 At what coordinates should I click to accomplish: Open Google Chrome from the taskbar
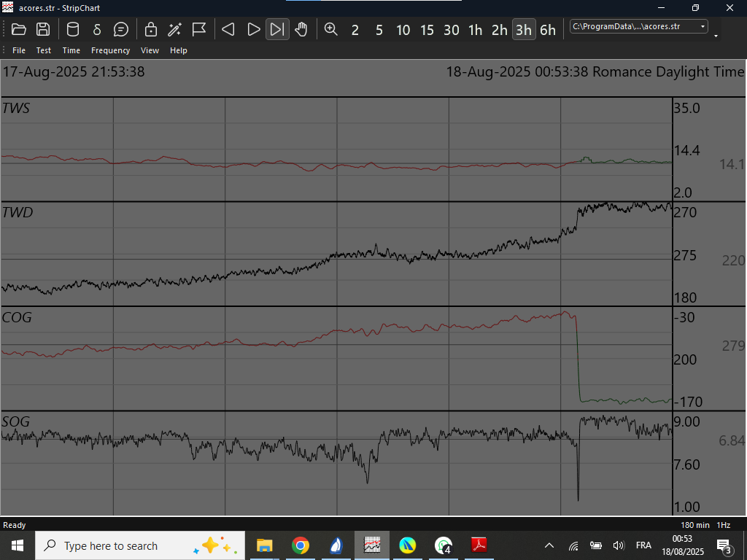(x=300, y=545)
